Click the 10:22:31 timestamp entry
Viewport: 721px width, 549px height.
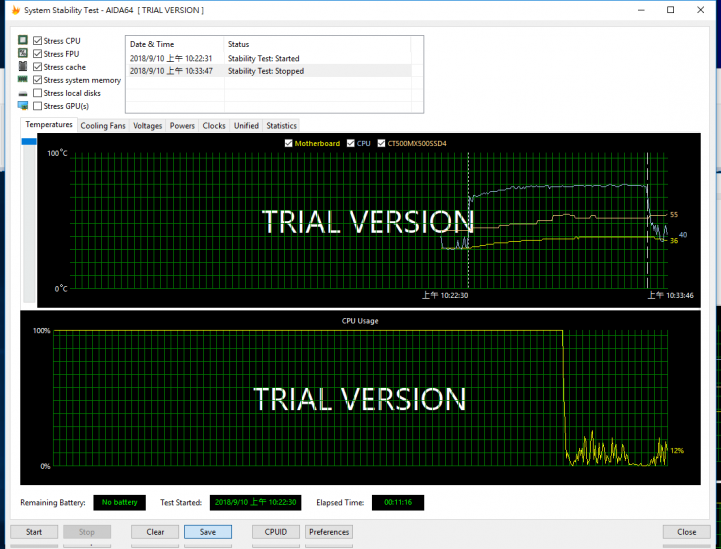tap(171, 58)
